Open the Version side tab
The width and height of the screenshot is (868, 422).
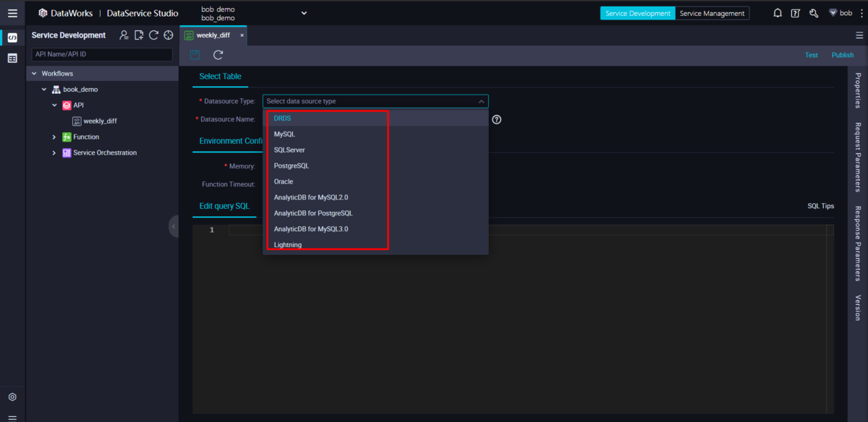[858, 307]
